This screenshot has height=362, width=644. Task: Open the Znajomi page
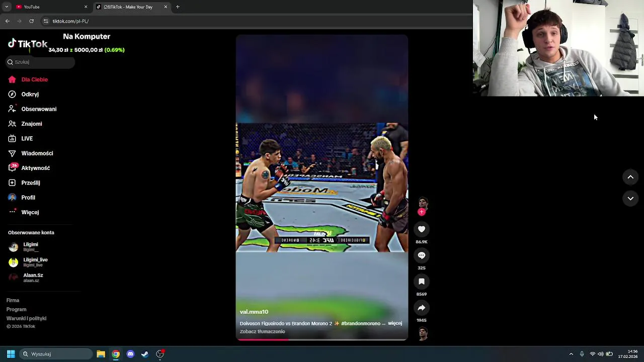point(25,124)
